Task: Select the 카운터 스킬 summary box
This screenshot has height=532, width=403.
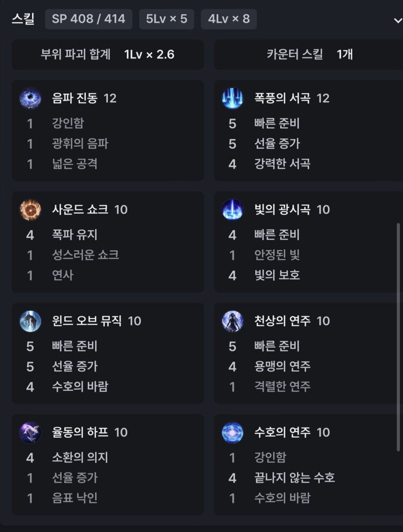Action: 309,54
